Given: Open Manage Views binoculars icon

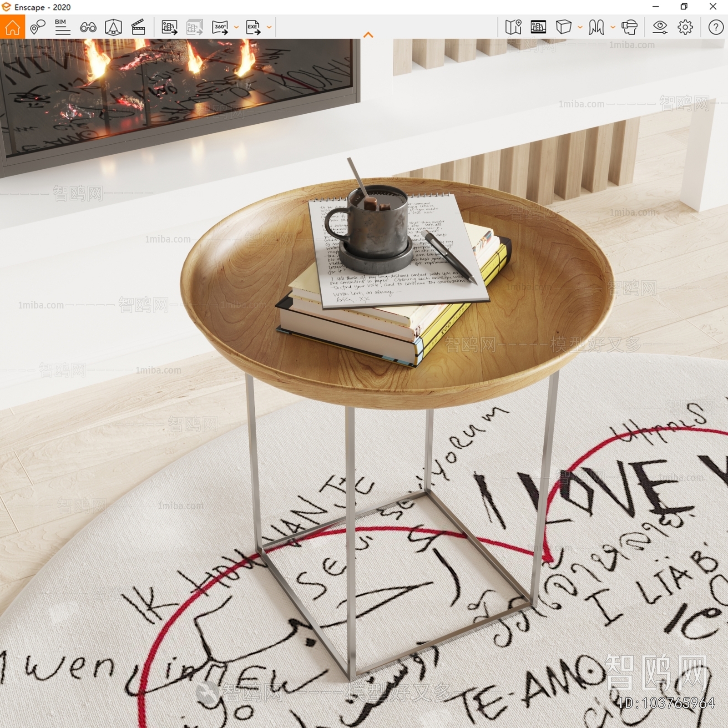Looking at the screenshot, I should pyautogui.click(x=88, y=28).
